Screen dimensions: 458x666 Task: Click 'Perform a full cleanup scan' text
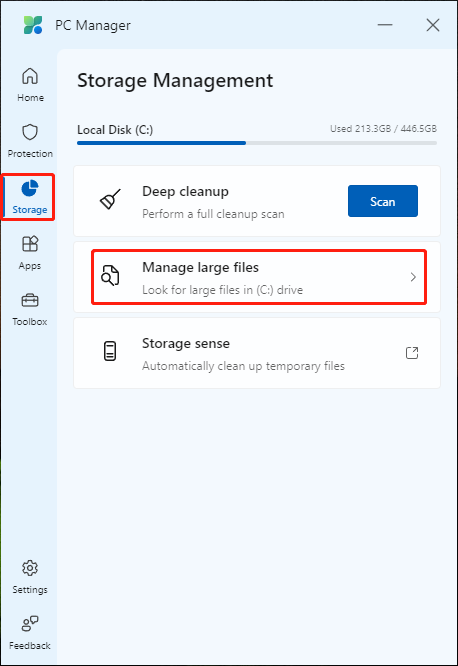[213, 214]
